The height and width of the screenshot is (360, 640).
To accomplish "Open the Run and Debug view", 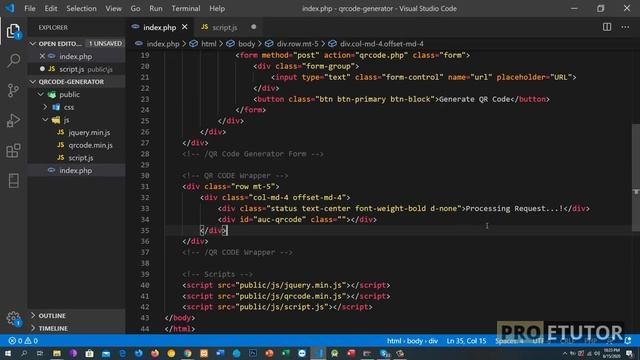I will pos(13,120).
